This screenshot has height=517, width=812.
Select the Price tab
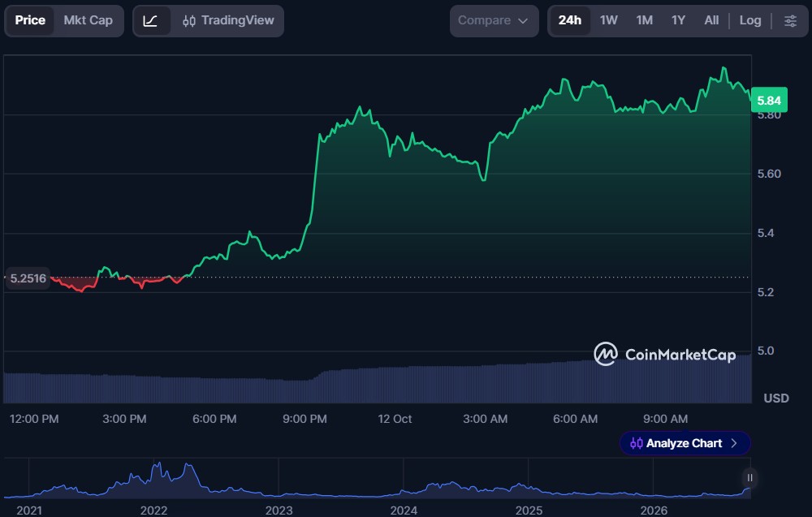pyautogui.click(x=30, y=21)
